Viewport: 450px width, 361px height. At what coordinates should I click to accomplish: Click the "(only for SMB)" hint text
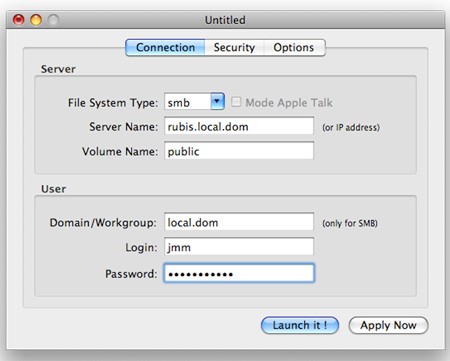(x=350, y=223)
